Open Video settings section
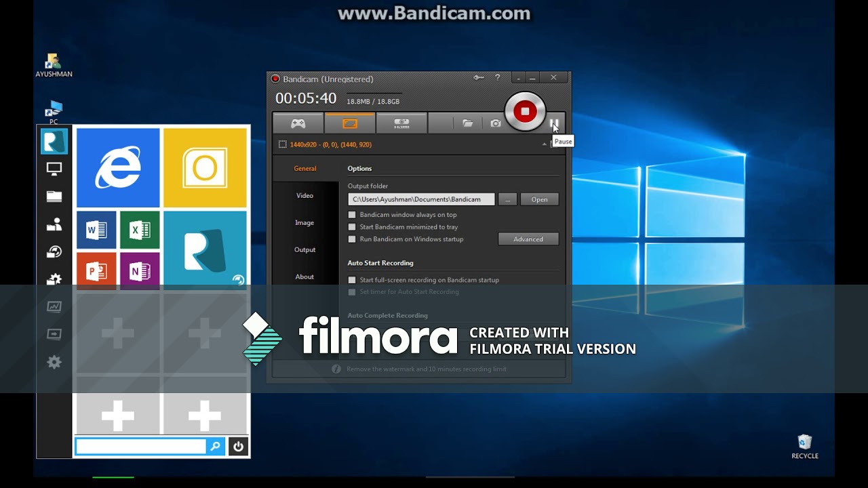 (305, 196)
